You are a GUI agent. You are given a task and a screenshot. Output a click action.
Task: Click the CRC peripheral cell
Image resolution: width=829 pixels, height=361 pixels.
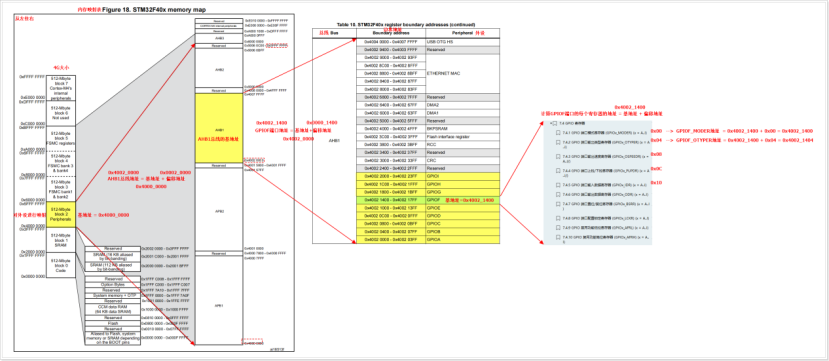coord(462,161)
